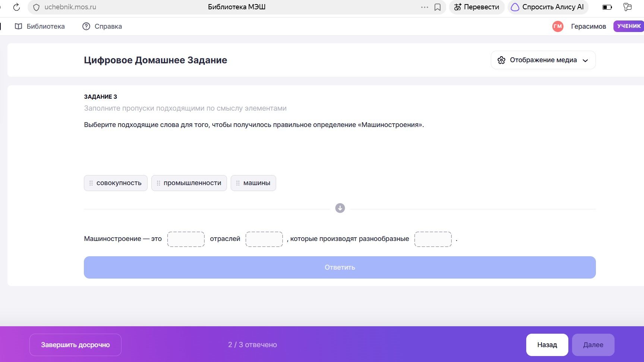Bookmark this page with bookmark icon
Viewport: 644px width, 362px height.
pyautogui.click(x=438, y=7)
